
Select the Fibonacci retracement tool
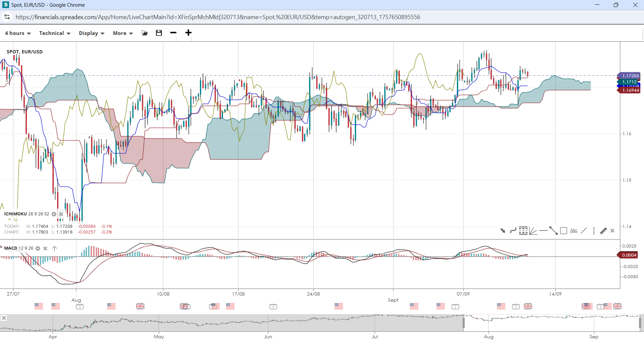coord(523,230)
